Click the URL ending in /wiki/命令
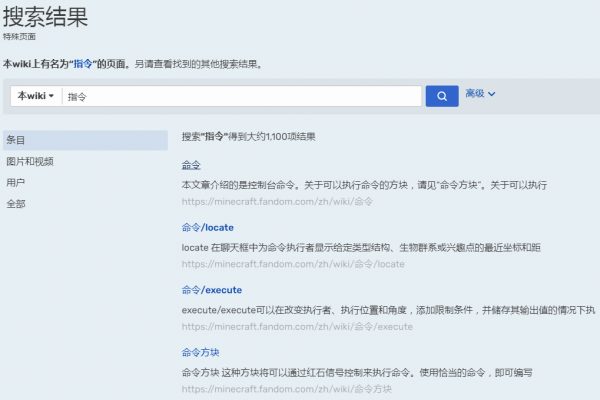 click(x=277, y=202)
